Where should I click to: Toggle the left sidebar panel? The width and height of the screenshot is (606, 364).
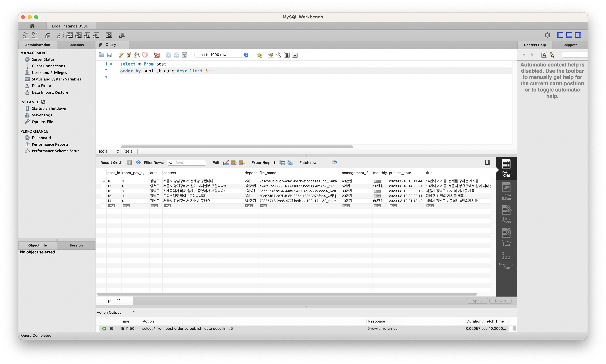pos(560,35)
